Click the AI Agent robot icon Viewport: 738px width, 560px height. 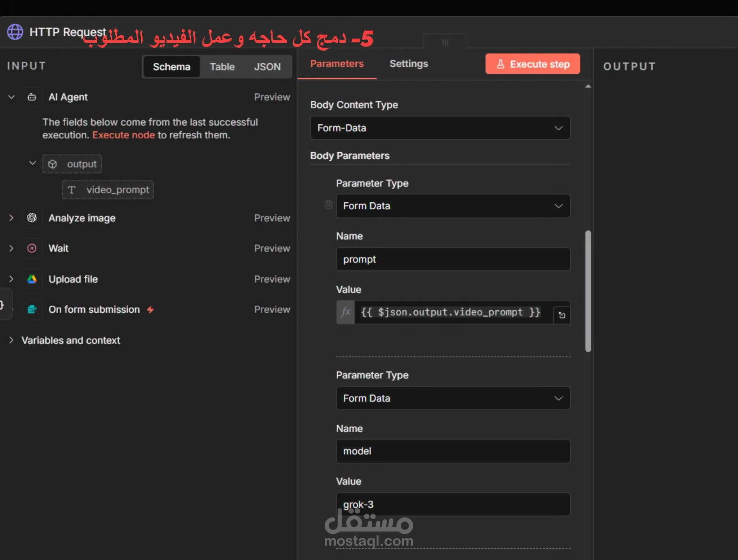click(32, 97)
